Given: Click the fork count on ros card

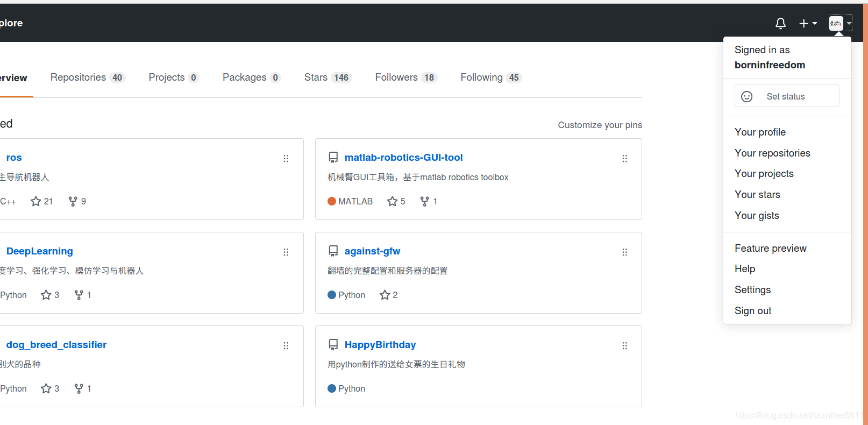Looking at the screenshot, I should [77, 201].
